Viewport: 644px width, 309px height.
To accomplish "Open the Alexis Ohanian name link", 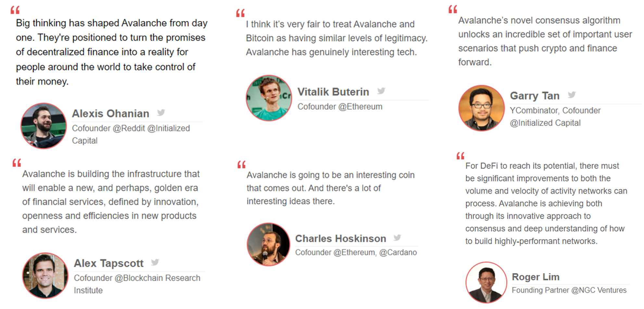I will (x=110, y=114).
